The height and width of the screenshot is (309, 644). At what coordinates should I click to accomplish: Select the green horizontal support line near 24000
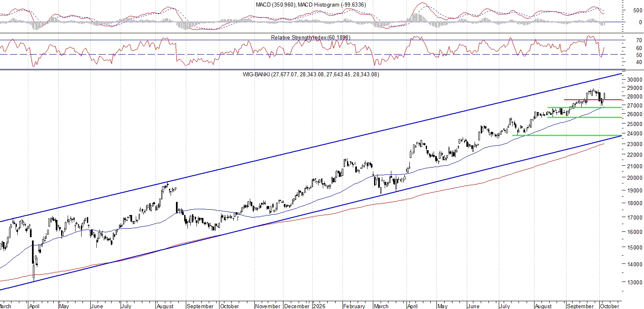click(567, 135)
